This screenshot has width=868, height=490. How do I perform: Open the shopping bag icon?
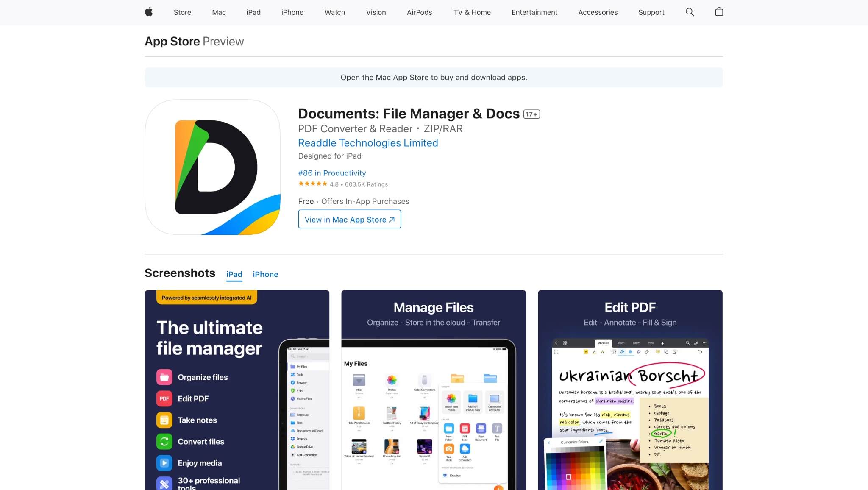(x=719, y=12)
